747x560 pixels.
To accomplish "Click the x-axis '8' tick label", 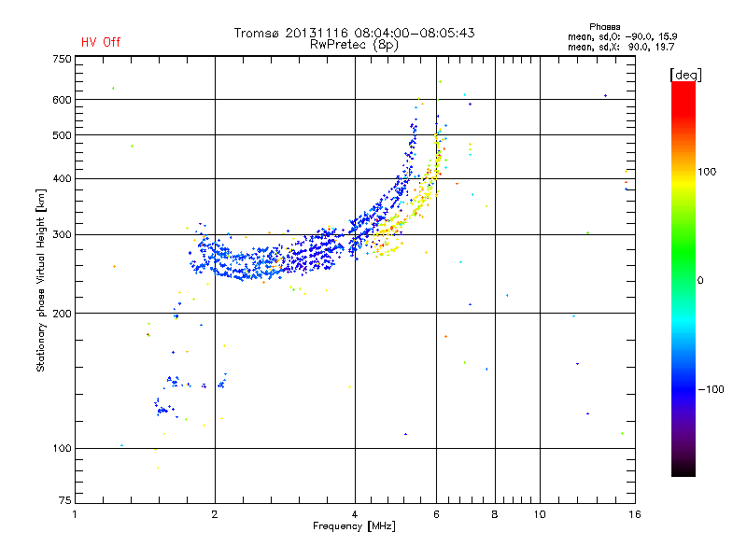I will coord(495,514).
